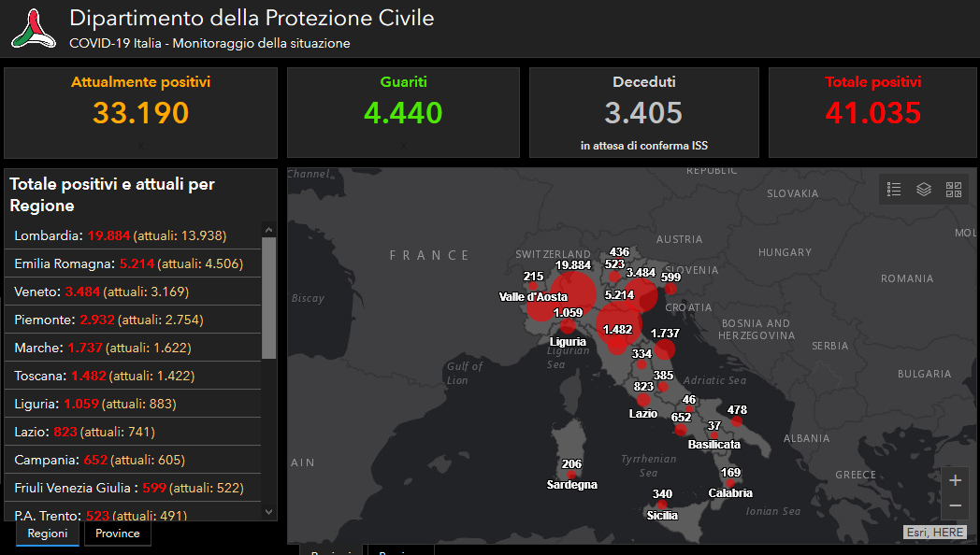Click the Protezione Civile logo
Screen dimensions: 980x555
pyautogui.click(x=34, y=28)
